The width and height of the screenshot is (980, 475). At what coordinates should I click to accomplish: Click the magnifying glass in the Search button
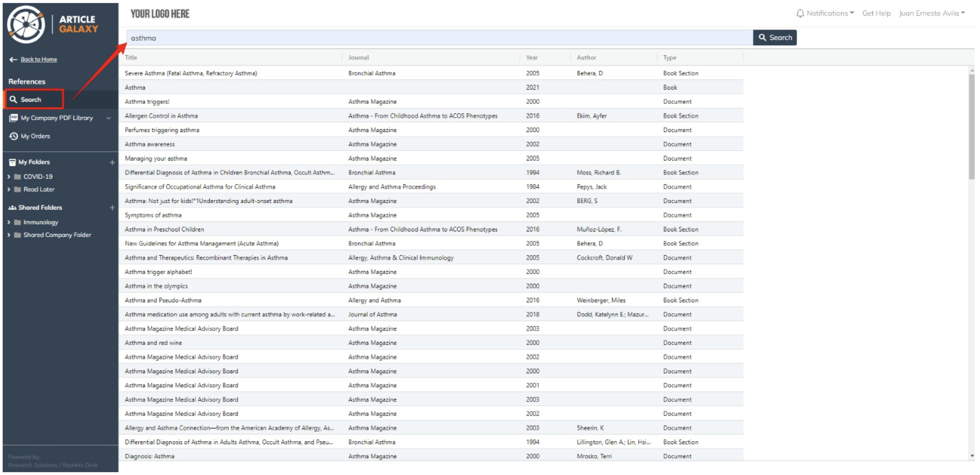pyautogui.click(x=762, y=37)
